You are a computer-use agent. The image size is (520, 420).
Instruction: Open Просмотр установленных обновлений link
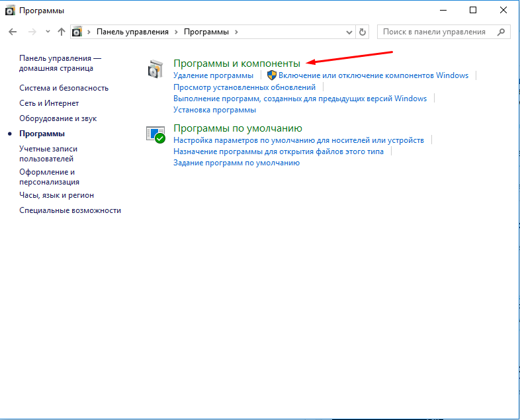pyautogui.click(x=244, y=87)
